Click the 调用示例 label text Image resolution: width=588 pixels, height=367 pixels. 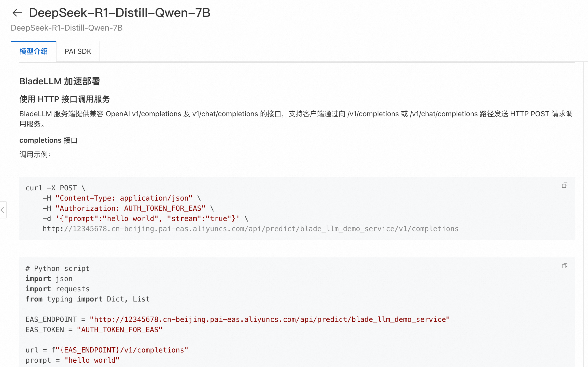coord(35,154)
